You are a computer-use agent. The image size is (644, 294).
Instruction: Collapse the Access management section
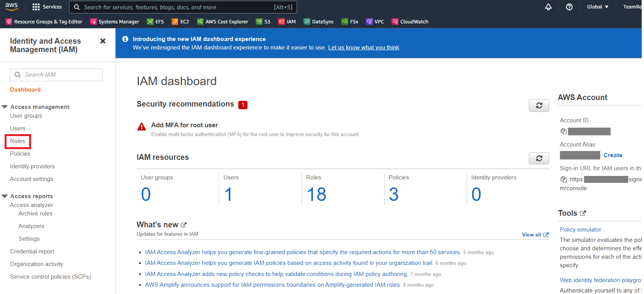tap(5, 107)
